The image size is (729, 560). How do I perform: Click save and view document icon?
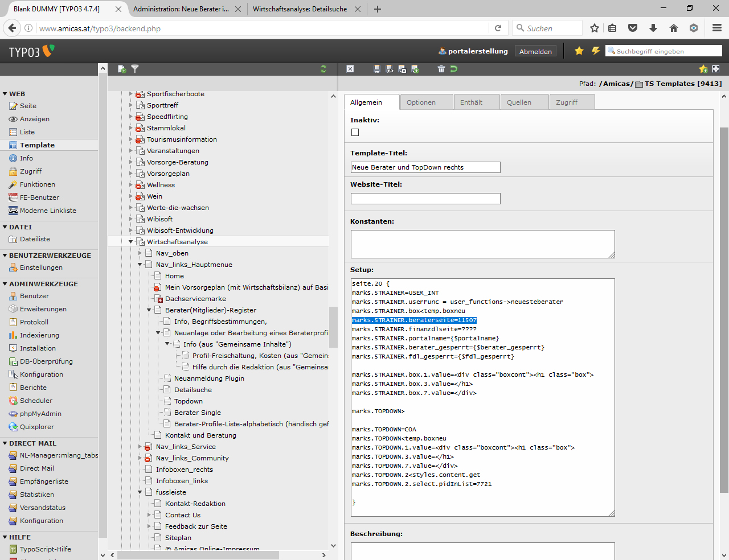tap(390, 69)
